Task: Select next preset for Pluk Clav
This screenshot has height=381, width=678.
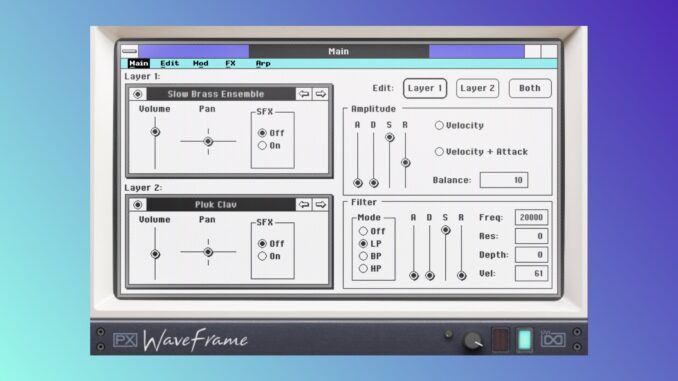Action: [x=320, y=205]
